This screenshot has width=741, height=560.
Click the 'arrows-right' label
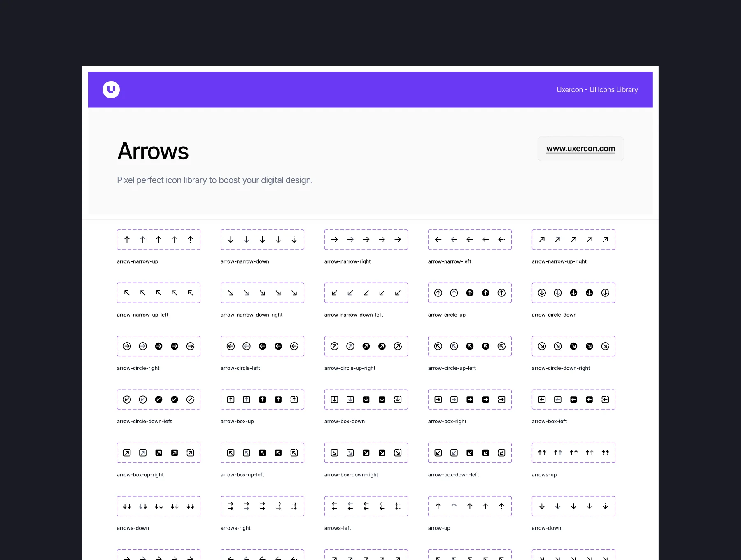[235, 528]
